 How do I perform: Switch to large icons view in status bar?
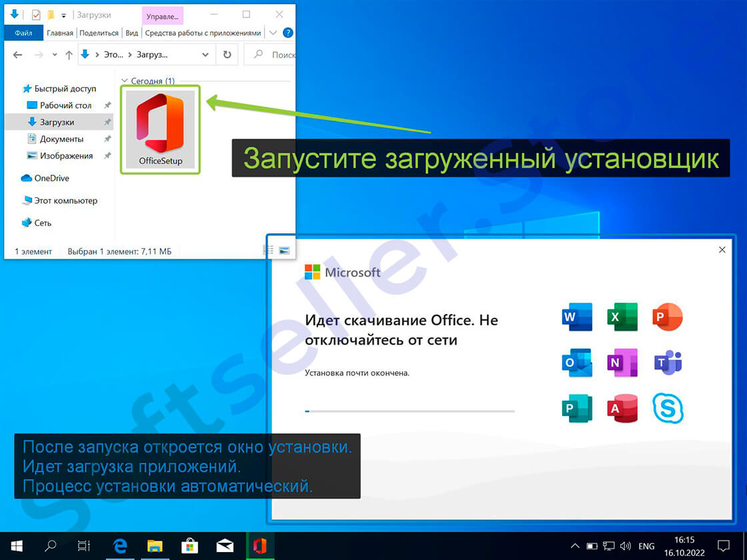click(284, 251)
